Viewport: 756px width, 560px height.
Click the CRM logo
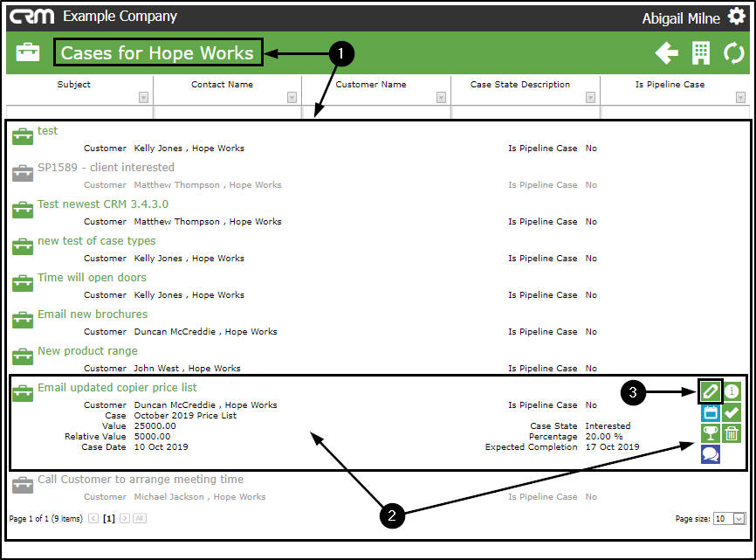[31, 17]
